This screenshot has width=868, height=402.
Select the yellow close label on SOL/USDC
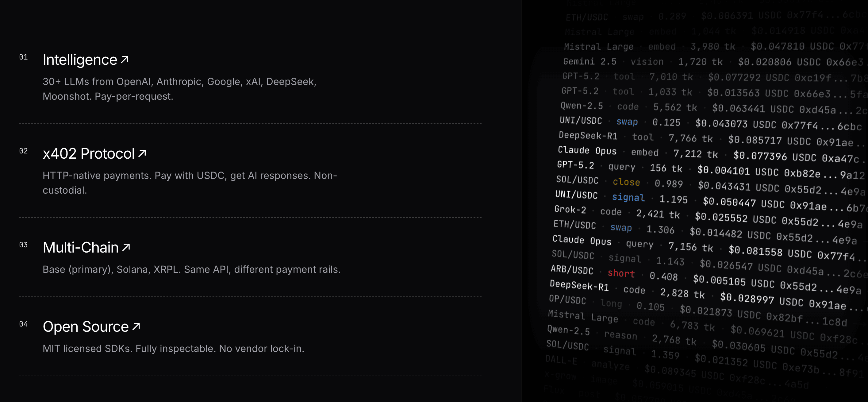pyautogui.click(x=626, y=183)
